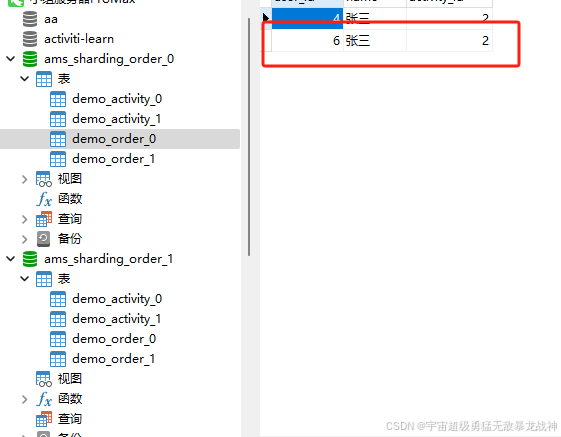Collapse the ams_sharding_order_0 database node
This screenshot has width=561, height=437.
pos(11,59)
